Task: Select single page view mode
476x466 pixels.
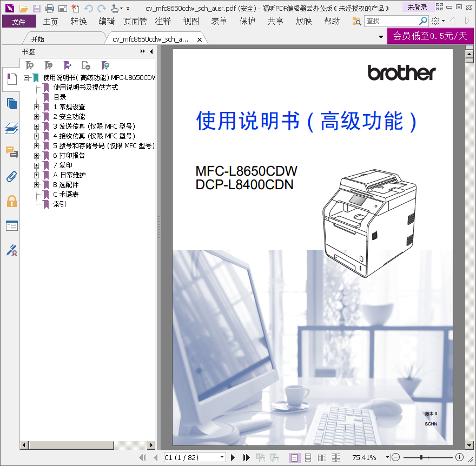Action: 294,457
